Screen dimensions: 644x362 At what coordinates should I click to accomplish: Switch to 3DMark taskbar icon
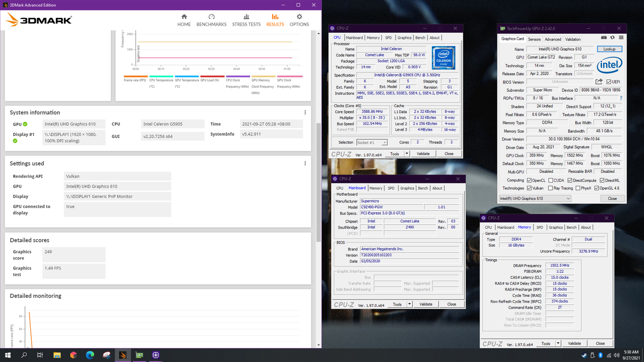pyautogui.click(x=123, y=355)
